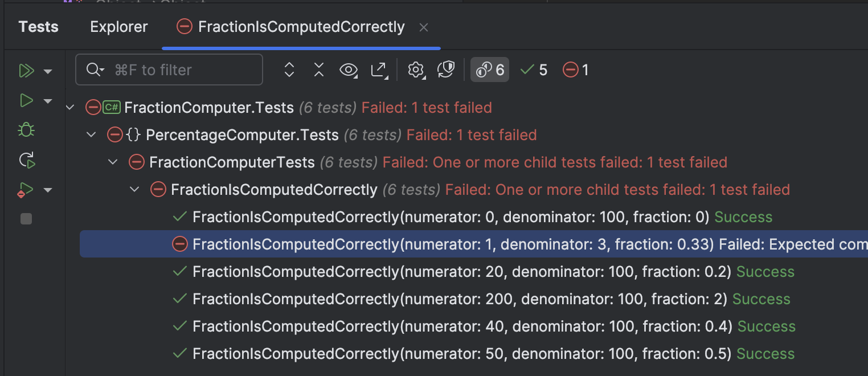This screenshot has width=868, height=376.
Task: Click the shield coverage icon on the toolbar
Action: point(447,69)
